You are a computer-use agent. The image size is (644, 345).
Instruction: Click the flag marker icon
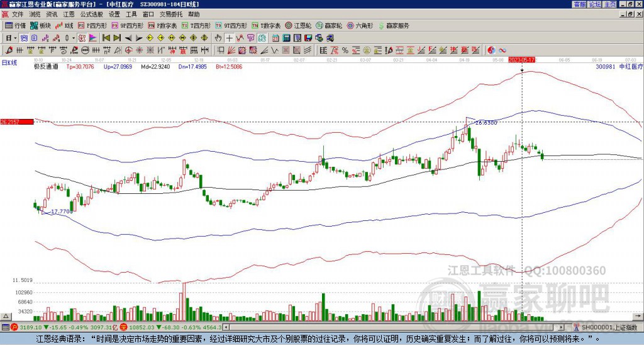pos(93,38)
